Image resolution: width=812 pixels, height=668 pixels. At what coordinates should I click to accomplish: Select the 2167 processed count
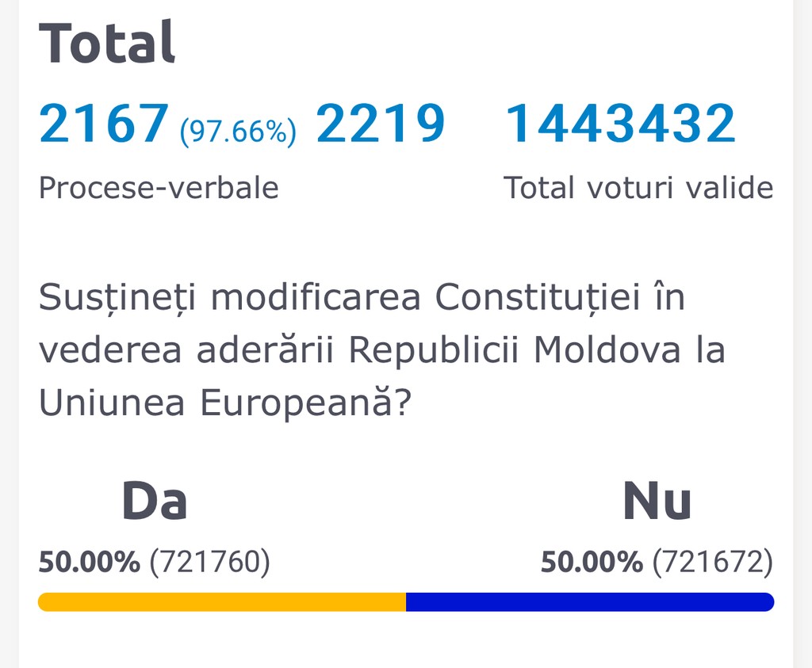pos(104,123)
